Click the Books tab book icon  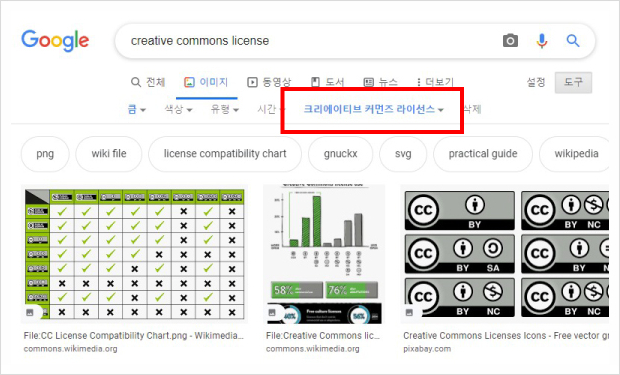(315, 82)
